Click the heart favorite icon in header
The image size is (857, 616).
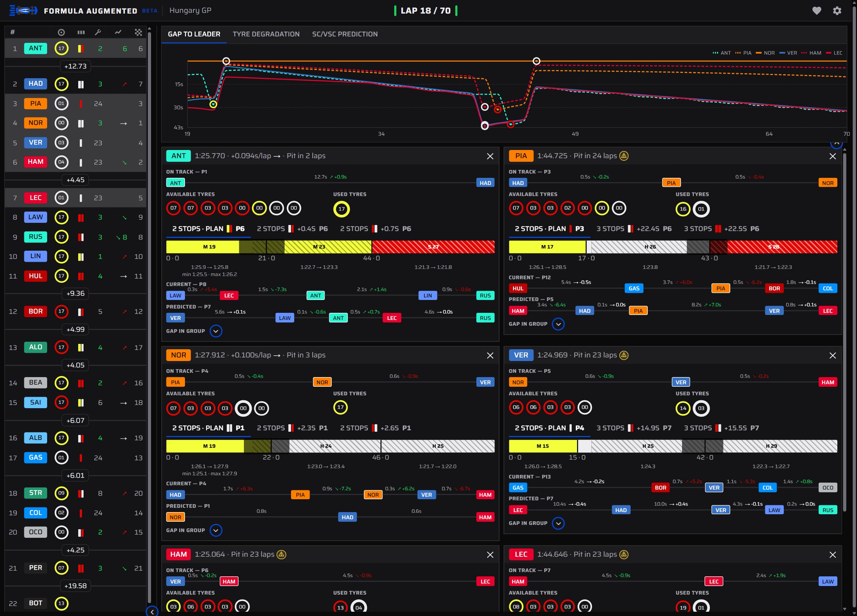point(817,11)
